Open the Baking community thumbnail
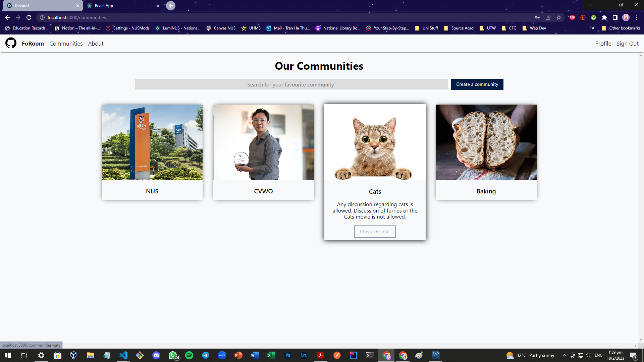 tap(486, 142)
